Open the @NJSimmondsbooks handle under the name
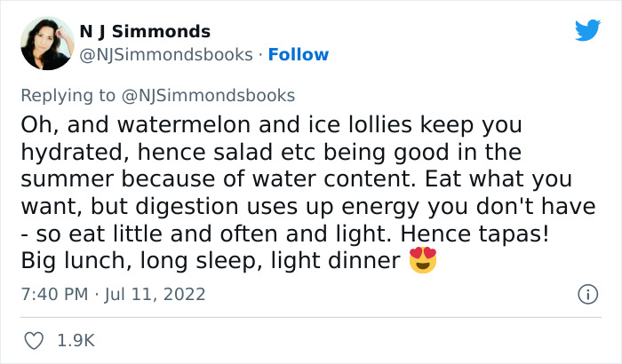Image resolution: width=622 pixels, height=364 pixels. (165, 55)
